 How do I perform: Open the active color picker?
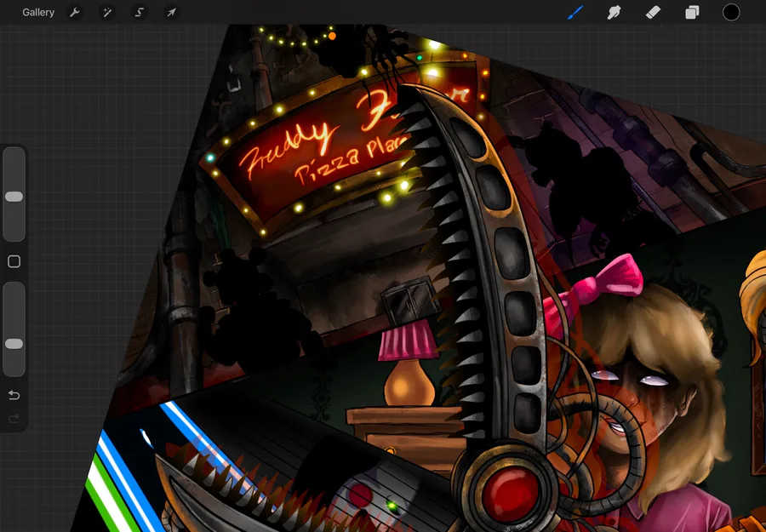[731, 12]
